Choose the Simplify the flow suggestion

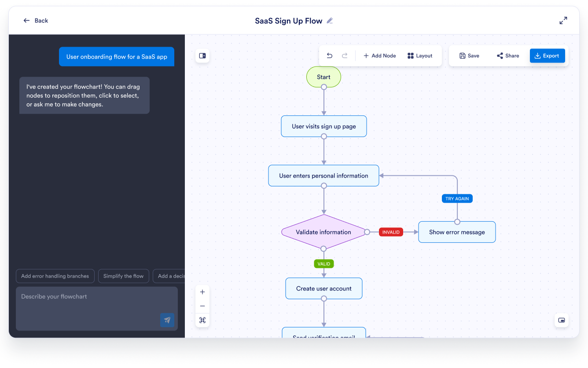pyautogui.click(x=124, y=276)
